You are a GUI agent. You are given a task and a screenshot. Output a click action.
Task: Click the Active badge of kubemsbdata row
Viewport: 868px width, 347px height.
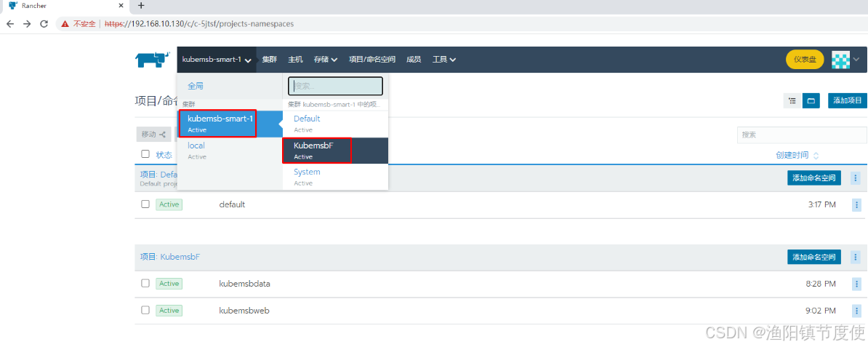coord(169,283)
